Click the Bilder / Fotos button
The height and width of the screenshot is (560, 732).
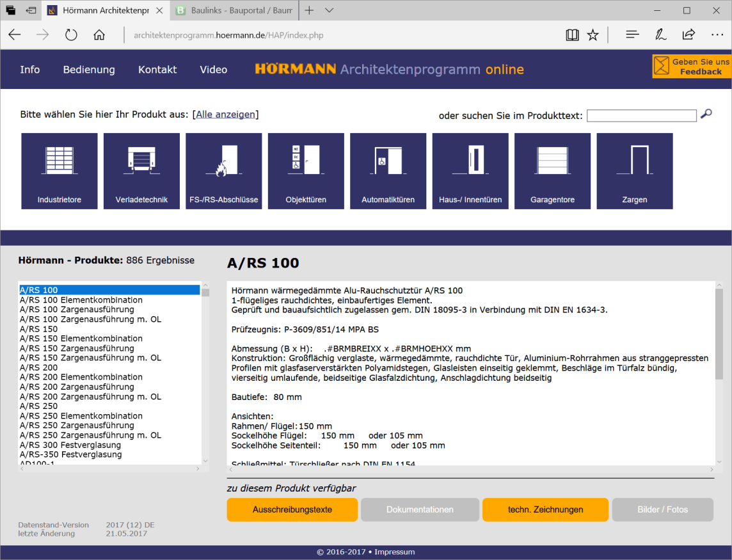[662, 509]
